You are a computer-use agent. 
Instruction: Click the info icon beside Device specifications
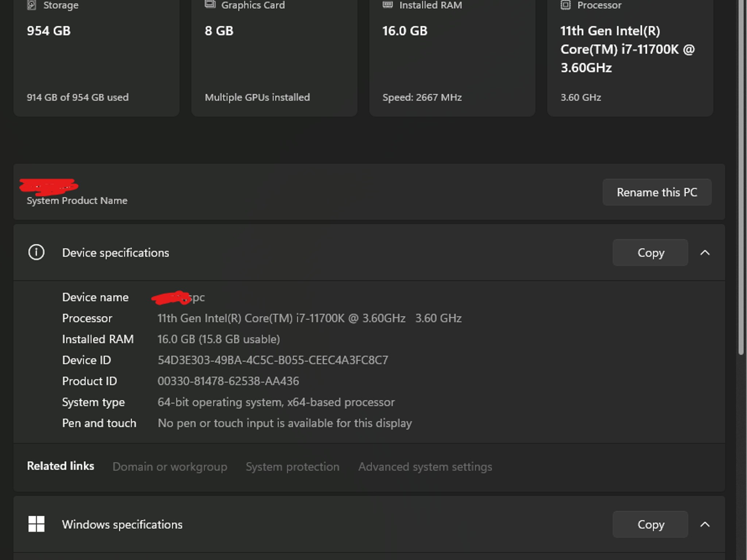[x=36, y=253]
